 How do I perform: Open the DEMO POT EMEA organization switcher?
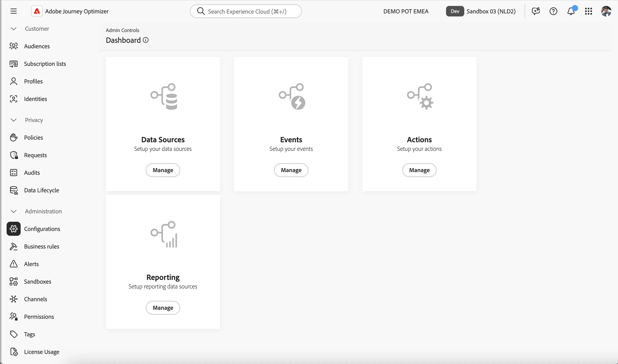(x=406, y=11)
